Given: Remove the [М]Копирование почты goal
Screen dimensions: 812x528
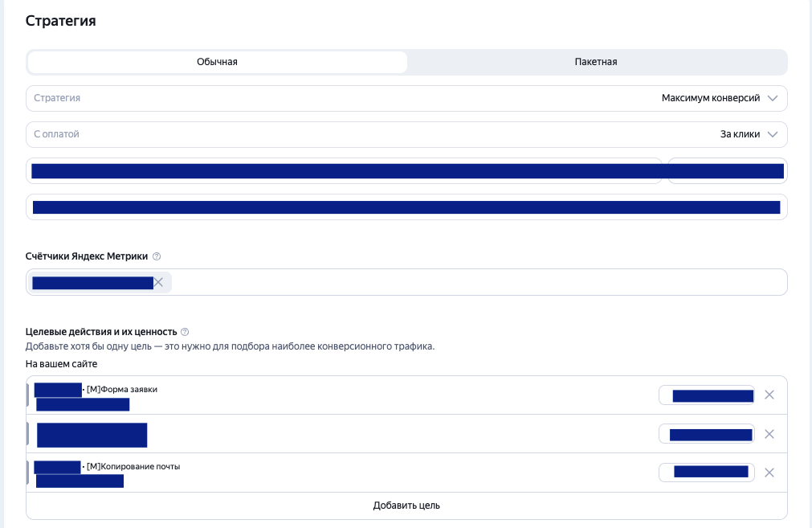Looking at the screenshot, I should coord(769,473).
